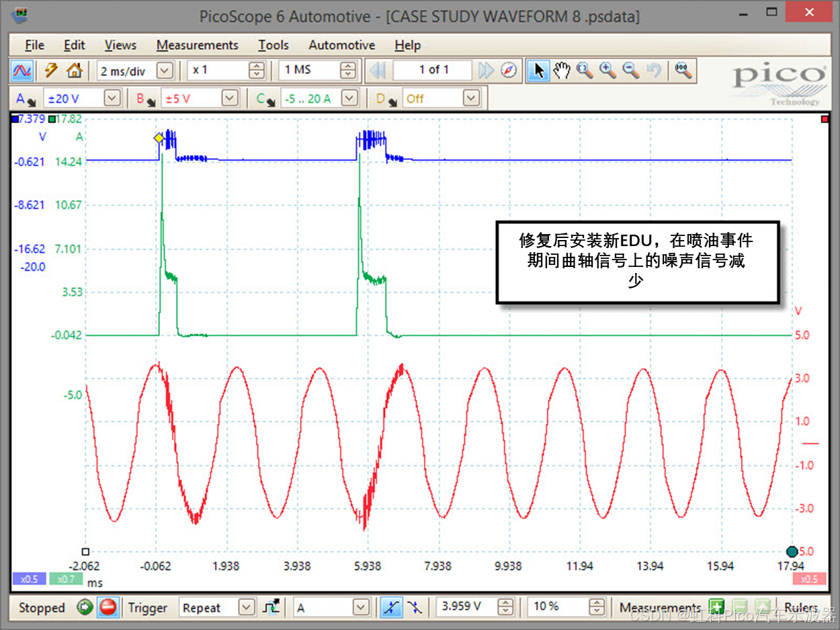Click the undo zoom icon
Screen dimensions: 840x630
[653, 70]
